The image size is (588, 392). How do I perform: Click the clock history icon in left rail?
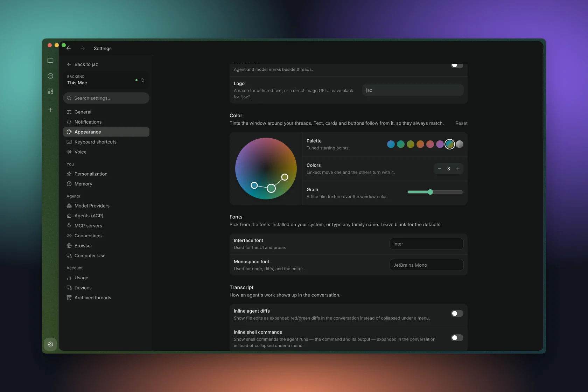coord(50,76)
